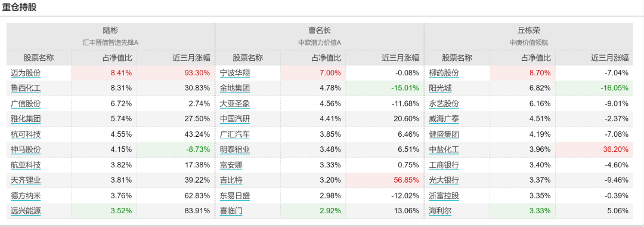
Task: Select the 中盐化工 stock link
Action: tap(444, 150)
